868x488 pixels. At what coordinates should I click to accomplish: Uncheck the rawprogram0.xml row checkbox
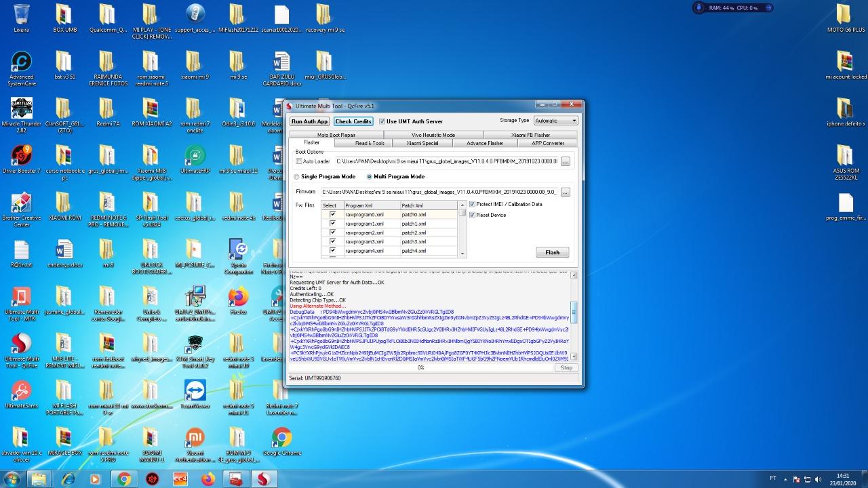332,214
